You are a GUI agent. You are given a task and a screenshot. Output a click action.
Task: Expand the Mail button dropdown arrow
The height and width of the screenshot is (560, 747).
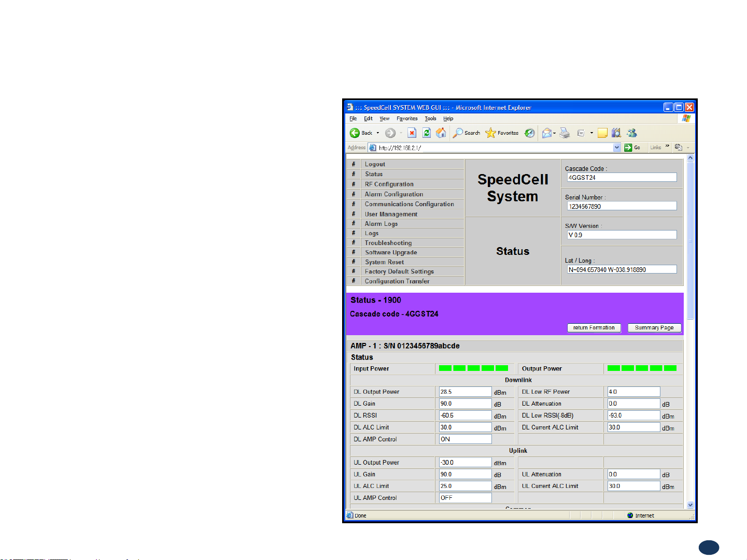555,133
